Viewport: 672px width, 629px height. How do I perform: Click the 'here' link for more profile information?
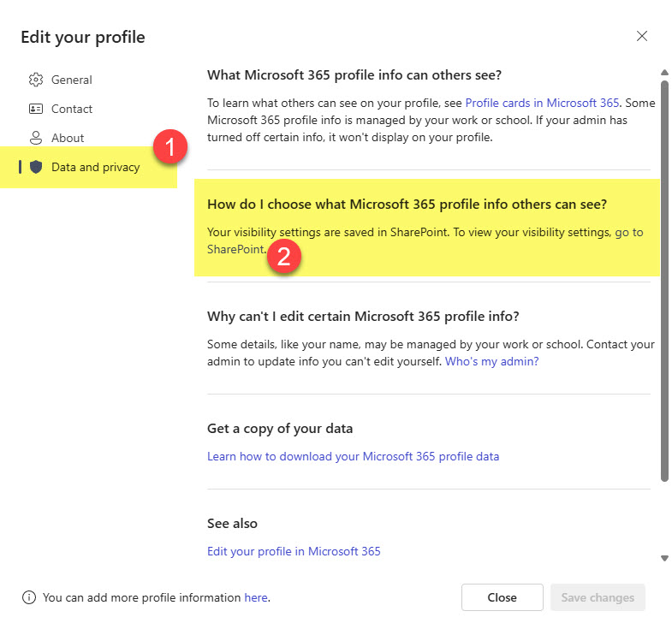pyautogui.click(x=256, y=597)
